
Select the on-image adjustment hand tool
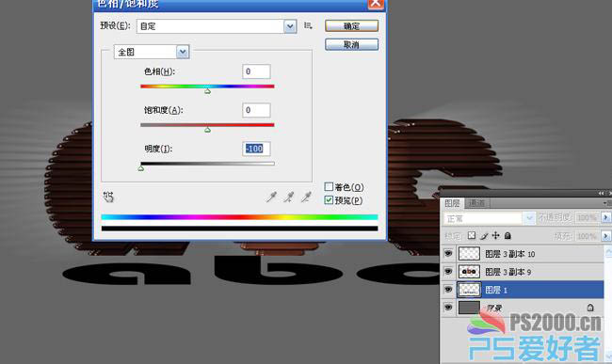tap(108, 197)
